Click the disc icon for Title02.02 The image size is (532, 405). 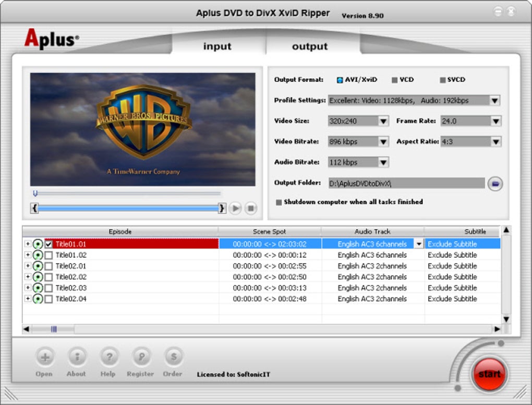[x=38, y=277]
